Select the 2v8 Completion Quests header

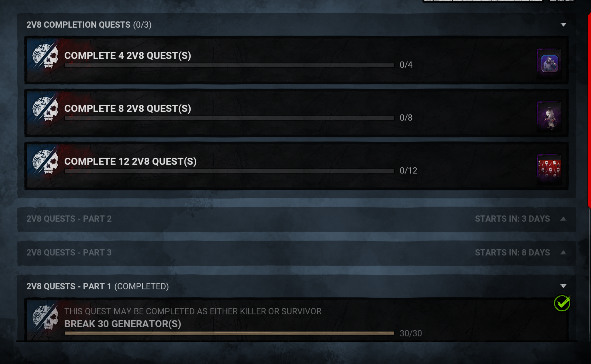(296, 25)
